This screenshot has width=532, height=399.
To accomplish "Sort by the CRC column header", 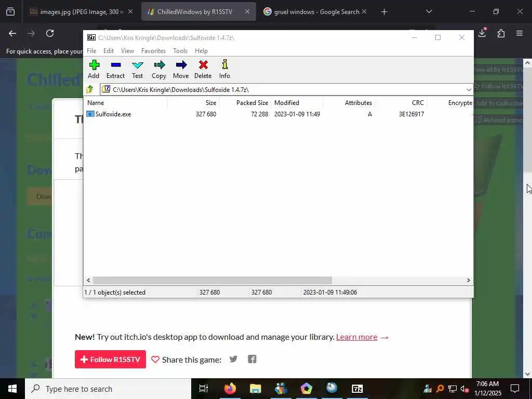I will click(401, 103).
